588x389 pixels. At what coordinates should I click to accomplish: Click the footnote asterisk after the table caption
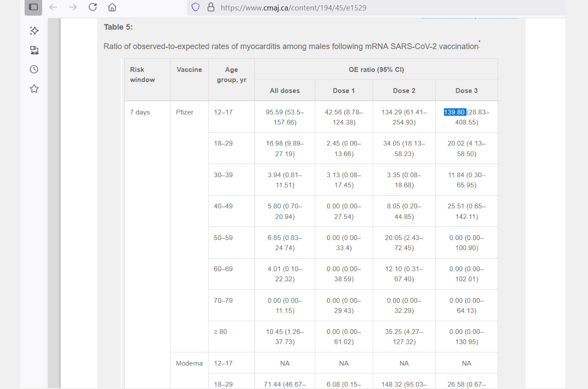coord(479,42)
